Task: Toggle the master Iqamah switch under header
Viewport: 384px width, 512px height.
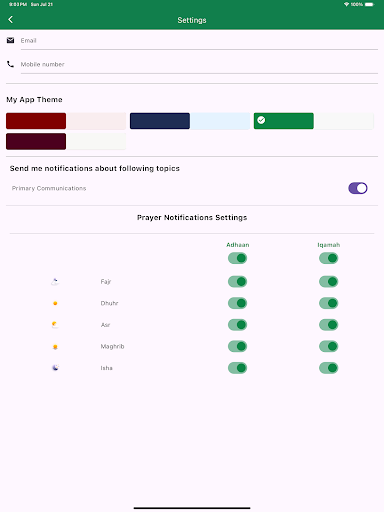Action: click(x=328, y=258)
